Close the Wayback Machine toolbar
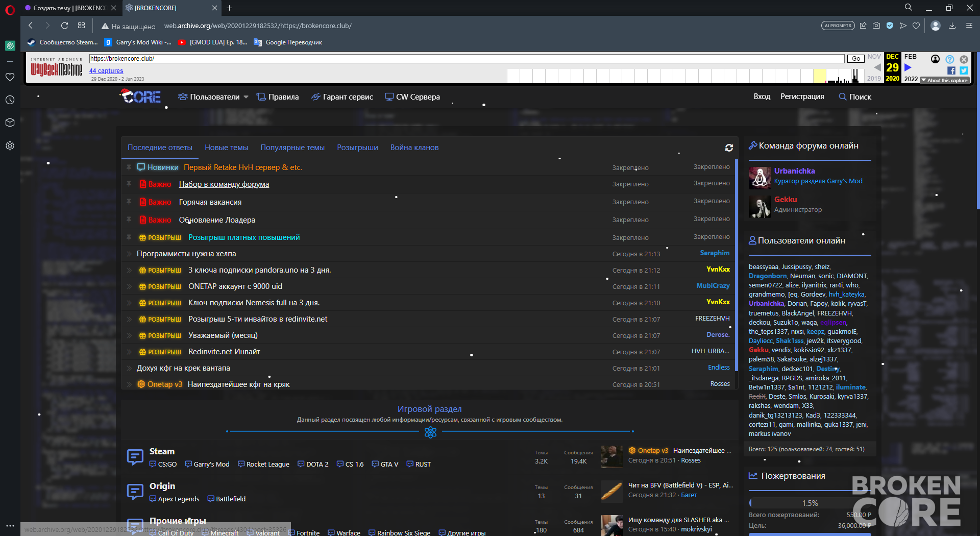This screenshot has height=536, width=980. click(964, 59)
